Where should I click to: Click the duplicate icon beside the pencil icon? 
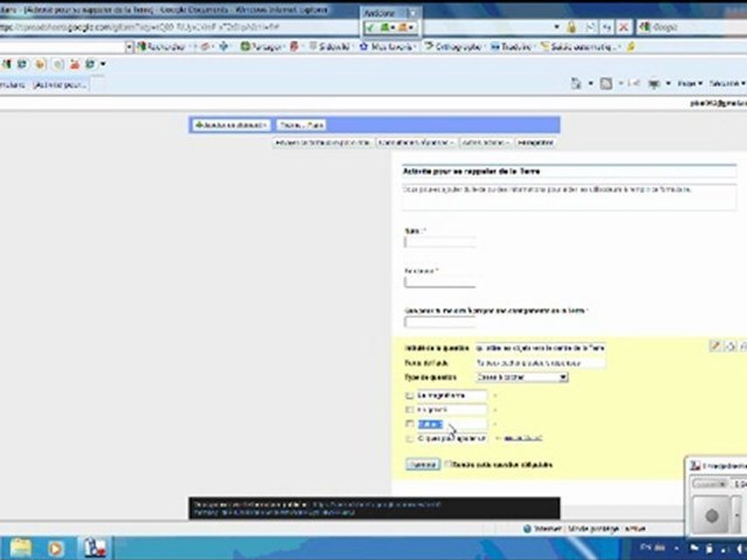[730, 346]
